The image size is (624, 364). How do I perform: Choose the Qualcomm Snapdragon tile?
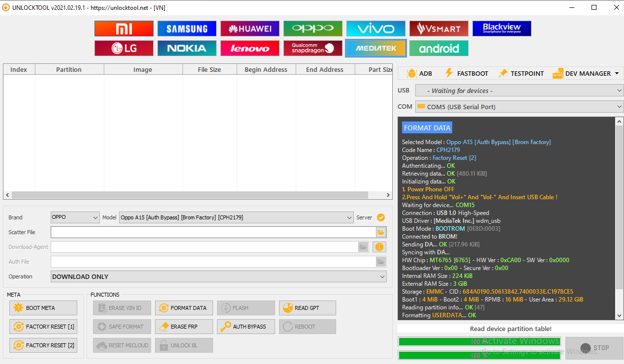[x=313, y=48]
